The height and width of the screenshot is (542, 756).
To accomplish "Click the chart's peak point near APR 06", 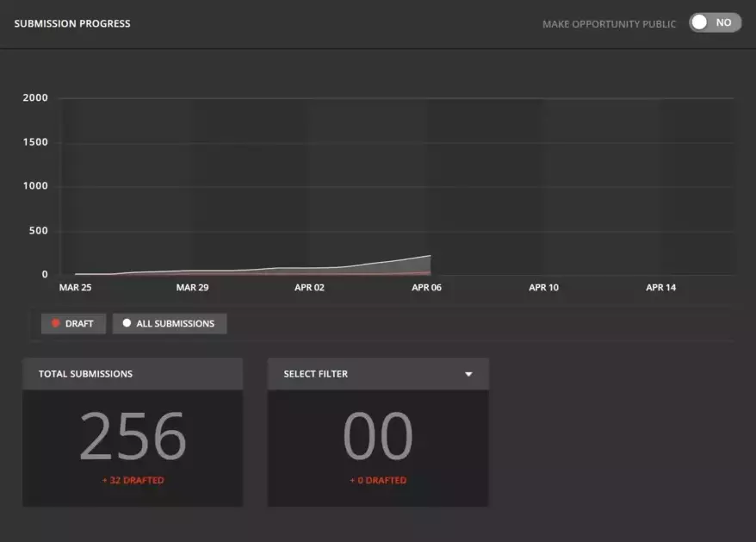I will point(430,256).
